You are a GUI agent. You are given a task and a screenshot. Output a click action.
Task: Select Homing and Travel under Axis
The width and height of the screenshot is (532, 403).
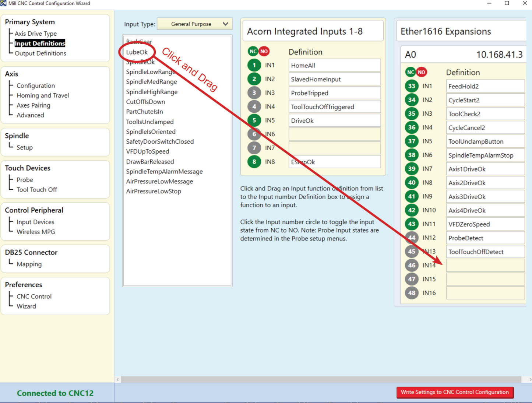[x=43, y=95]
